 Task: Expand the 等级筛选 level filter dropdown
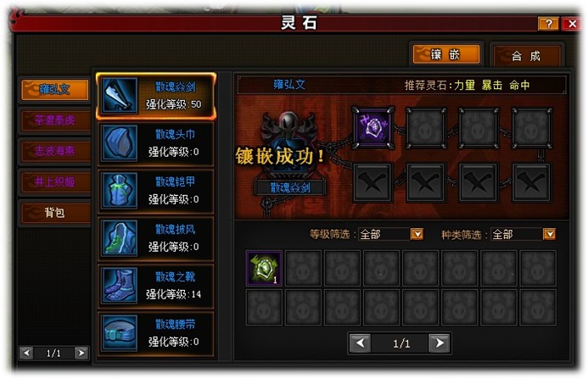coord(417,234)
